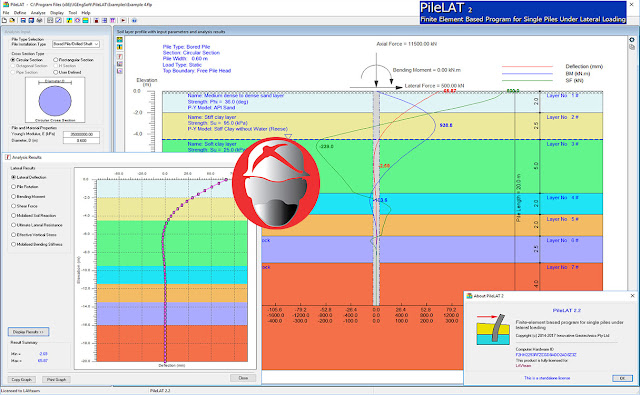The height and width of the screenshot is (395, 640).
Task: Open the Pile Installation Type dropdown
Action: [x=76, y=44]
